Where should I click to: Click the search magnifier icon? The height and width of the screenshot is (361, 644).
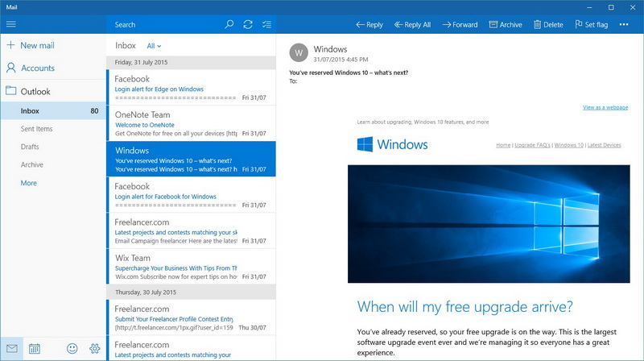[229, 24]
